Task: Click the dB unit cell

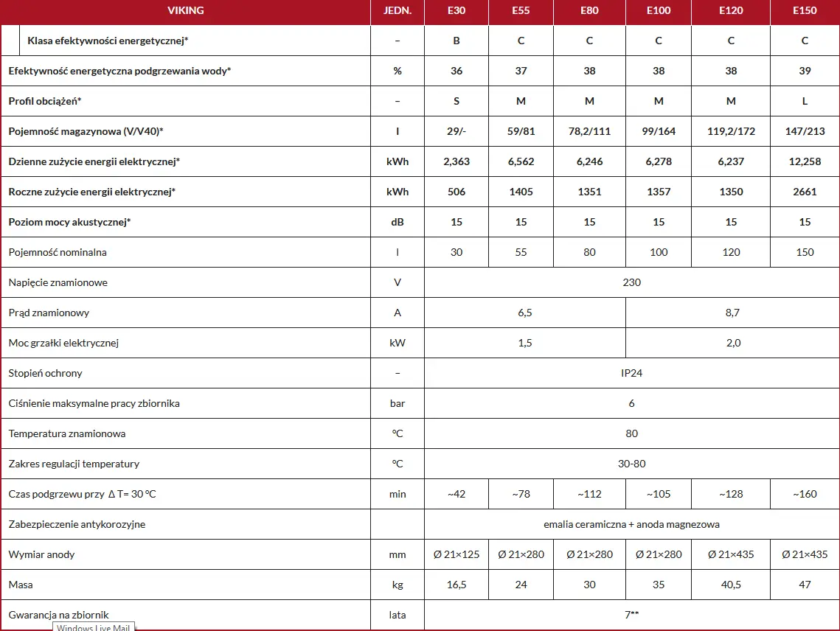Action: point(398,223)
